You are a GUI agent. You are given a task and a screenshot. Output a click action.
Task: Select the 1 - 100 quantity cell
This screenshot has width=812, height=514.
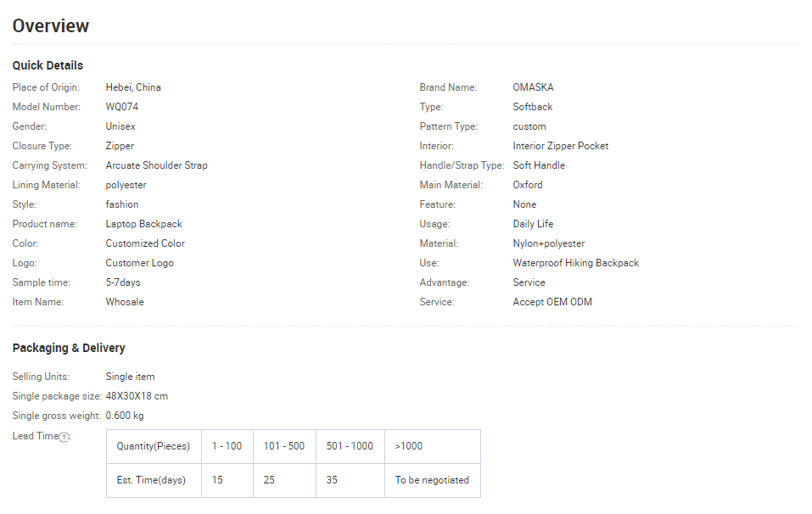click(x=227, y=446)
